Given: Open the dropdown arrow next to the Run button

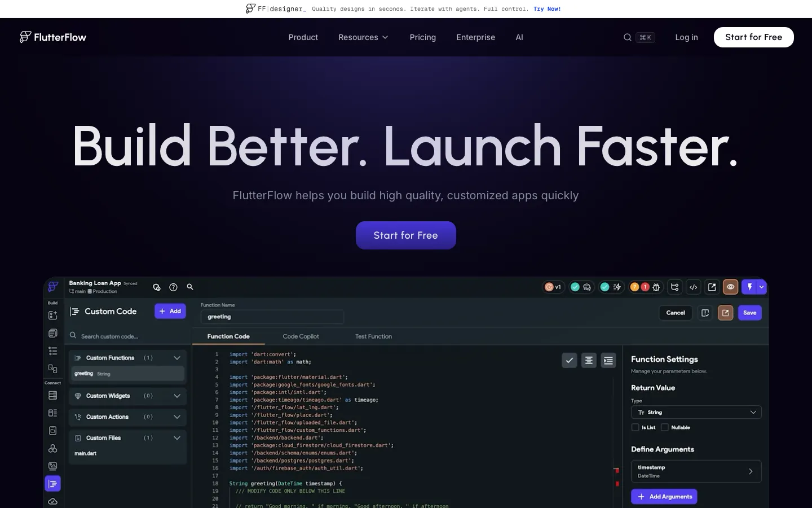Looking at the screenshot, I should pyautogui.click(x=762, y=287).
